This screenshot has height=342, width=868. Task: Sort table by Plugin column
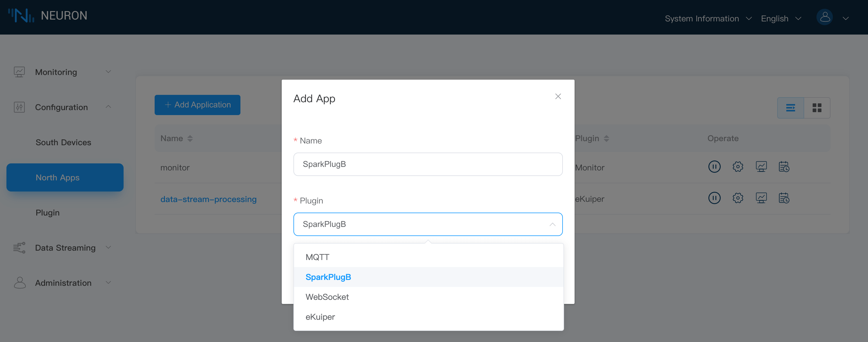[606, 138]
